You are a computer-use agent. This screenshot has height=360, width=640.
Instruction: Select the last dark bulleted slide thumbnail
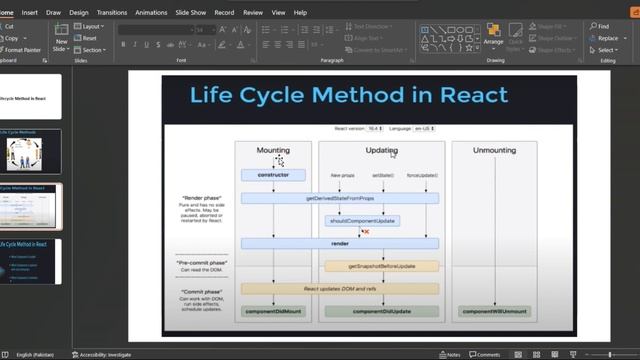(x=31, y=262)
